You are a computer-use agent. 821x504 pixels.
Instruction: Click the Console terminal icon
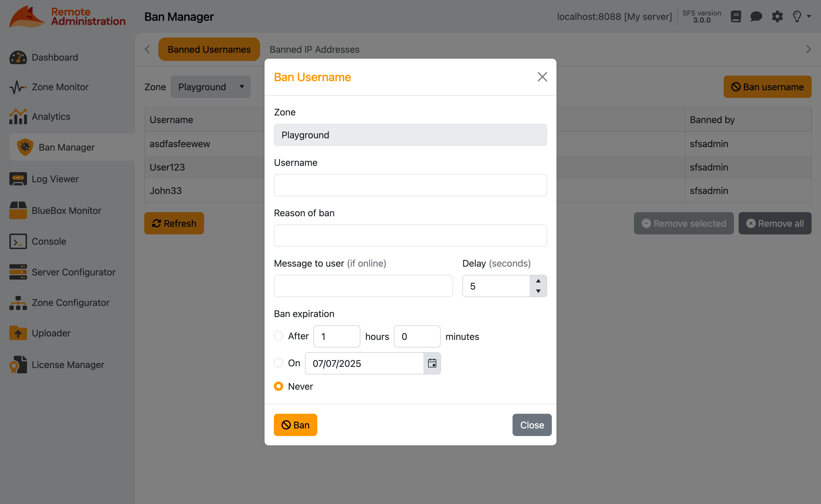(x=18, y=241)
